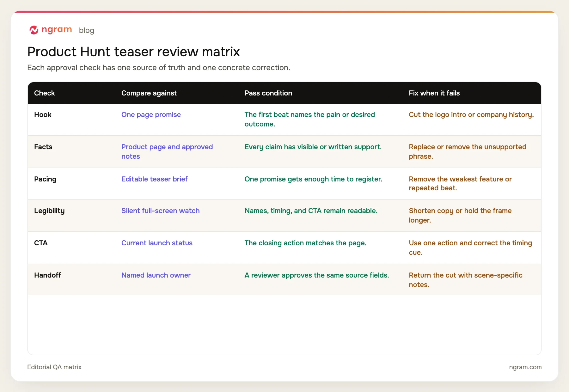The height and width of the screenshot is (392, 569).
Task: Click 'A reviewer approves the same source fields.'
Action: pyautogui.click(x=317, y=275)
